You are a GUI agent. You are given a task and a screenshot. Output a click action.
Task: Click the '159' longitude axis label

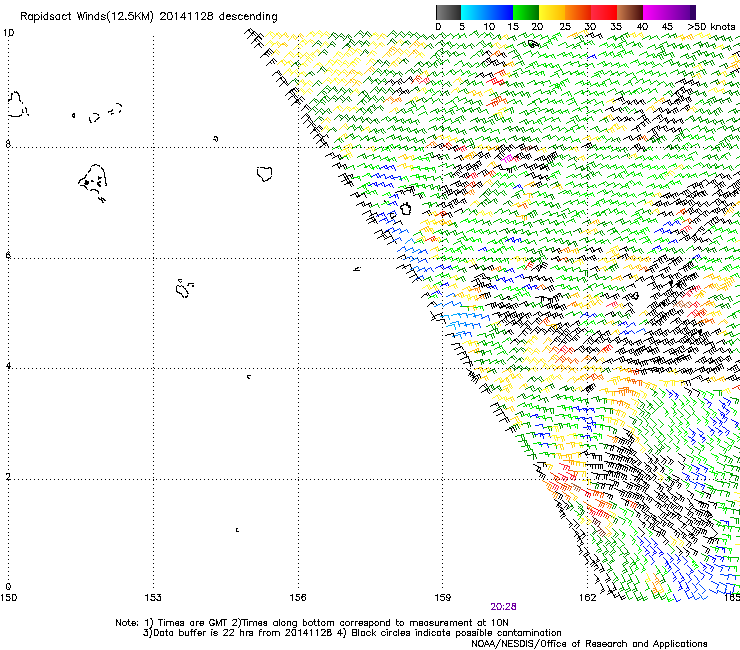(442, 598)
